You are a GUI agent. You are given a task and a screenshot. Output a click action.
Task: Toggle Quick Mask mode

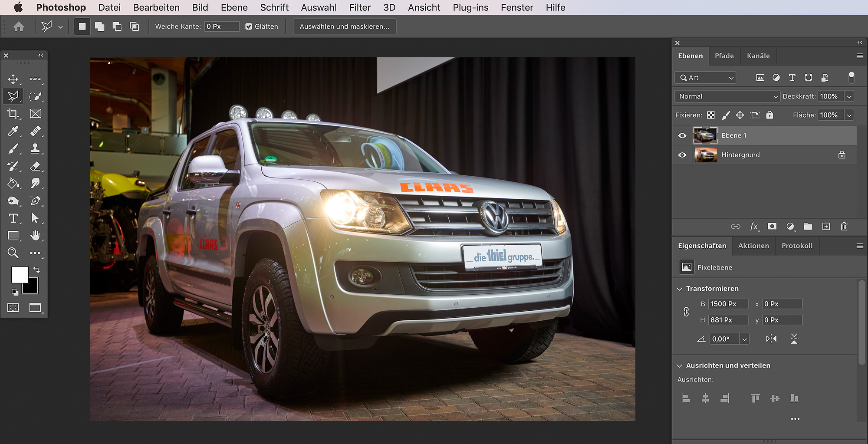[x=13, y=308]
